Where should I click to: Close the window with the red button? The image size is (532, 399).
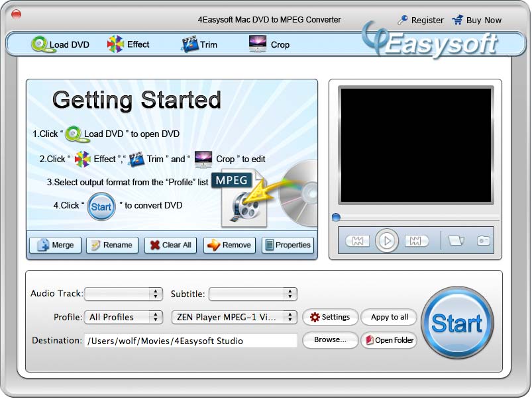coord(17,15)
